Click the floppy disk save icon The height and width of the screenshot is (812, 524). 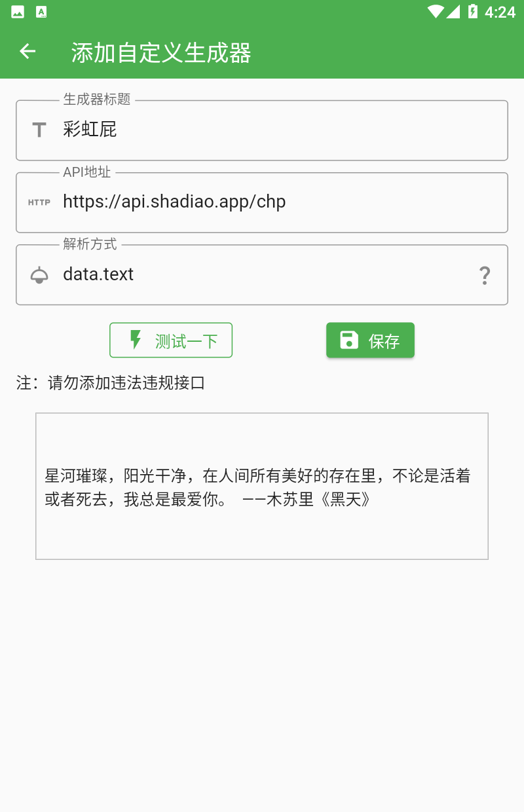349,340
